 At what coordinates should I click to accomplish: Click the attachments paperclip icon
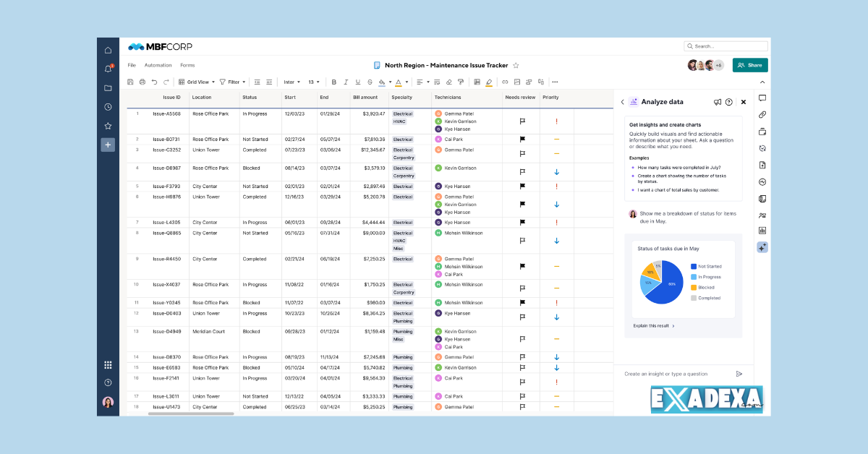(762, 113)
